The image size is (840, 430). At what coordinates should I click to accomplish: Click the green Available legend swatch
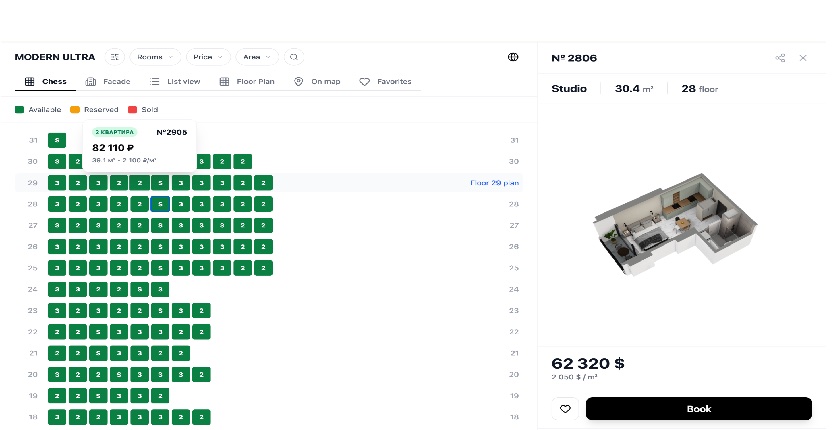click(x=19, y=109)
